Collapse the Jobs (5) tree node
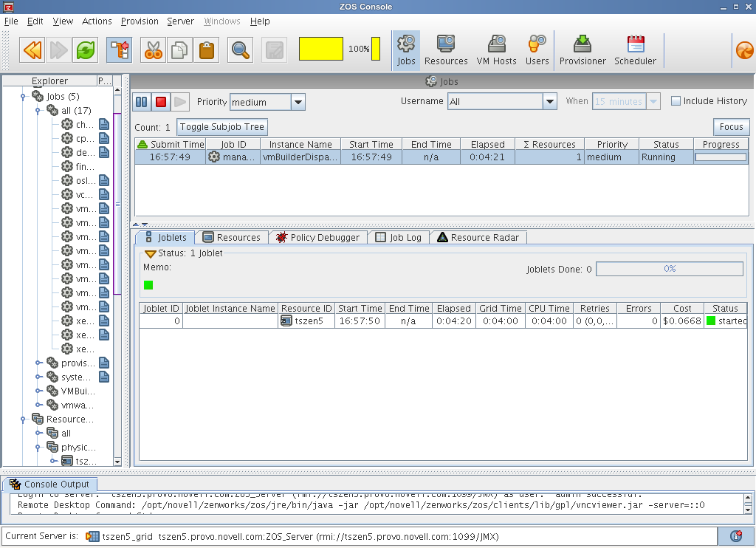The height and width of the screenshot is (548, 756). click(x=24, y=96)
